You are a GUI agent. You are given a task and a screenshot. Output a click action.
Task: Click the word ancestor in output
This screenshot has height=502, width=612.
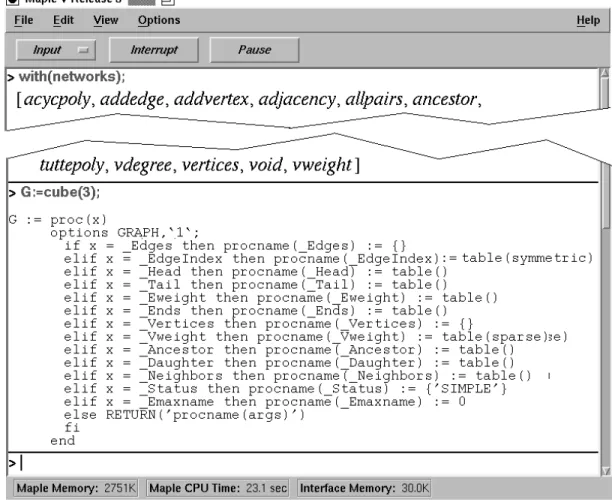pos(445,100)
